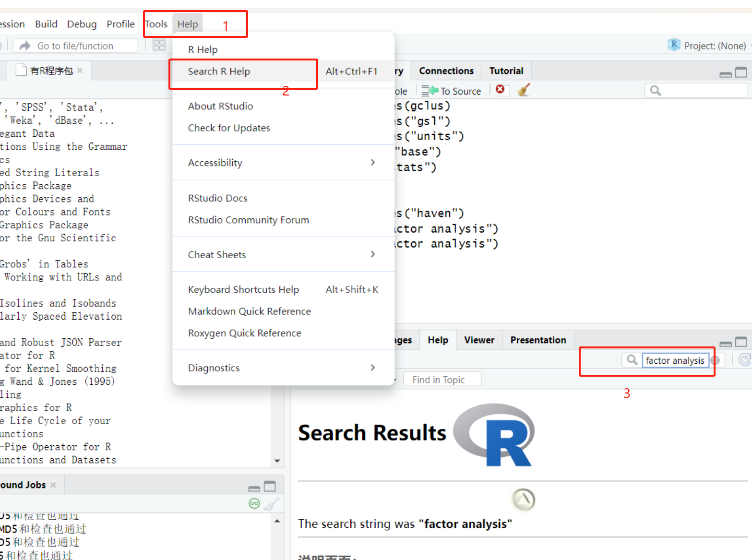Switch to the Presentation tab
Image resolution: width=752 pixels, height=560 pixels.
pos(538,340)
